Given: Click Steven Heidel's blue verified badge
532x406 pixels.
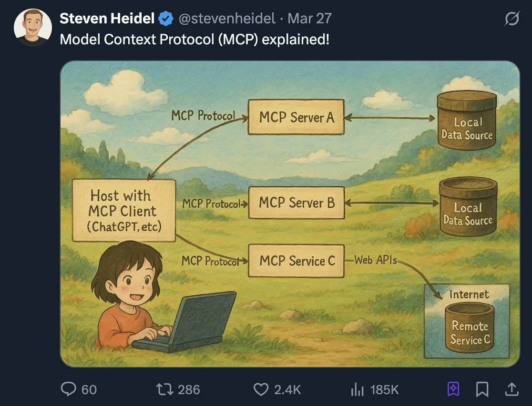Looking at the screenshot, I should click(x=165, y=19).
